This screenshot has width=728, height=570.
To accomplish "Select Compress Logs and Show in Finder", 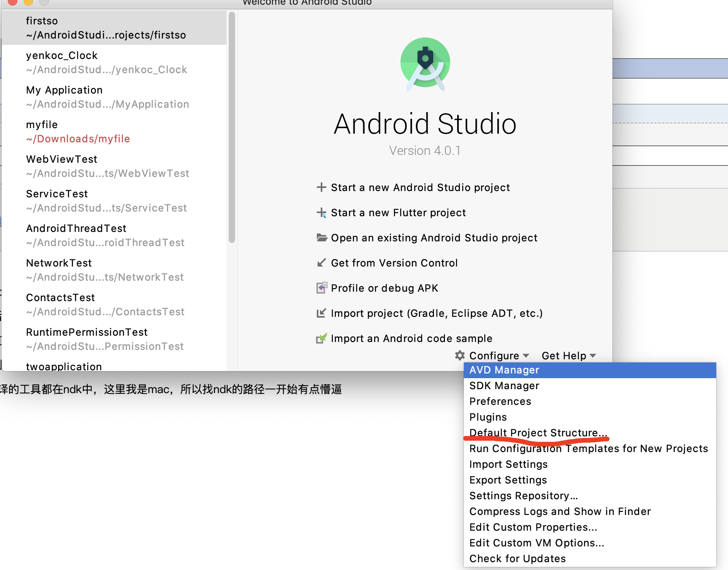I will pyautogui.click(x=590, y=512).
